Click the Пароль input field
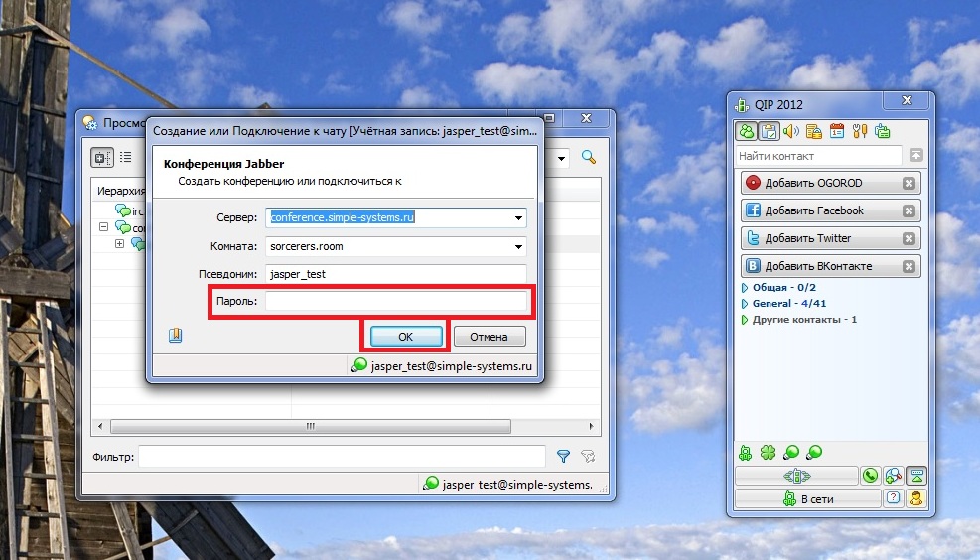Screen dimensions: 980x560 [395, 301]
